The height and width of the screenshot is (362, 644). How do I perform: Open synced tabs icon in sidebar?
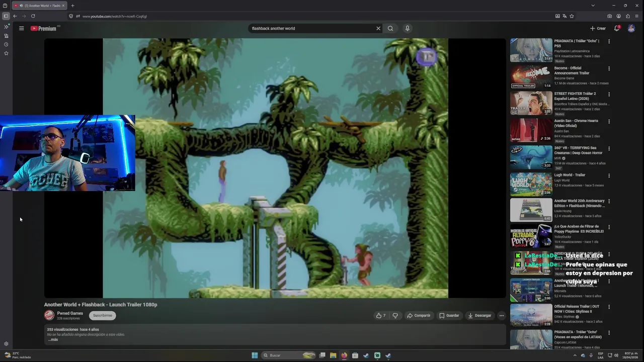pos(6,36)
